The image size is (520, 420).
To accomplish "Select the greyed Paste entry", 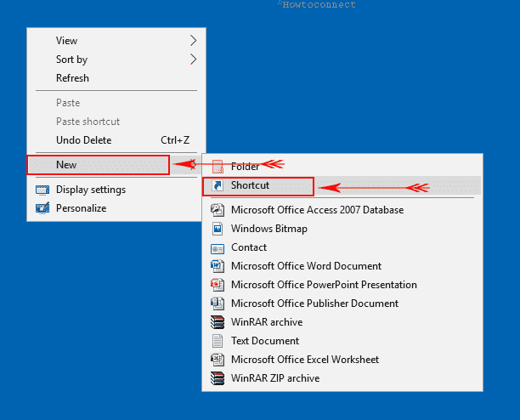I will 116,103.
